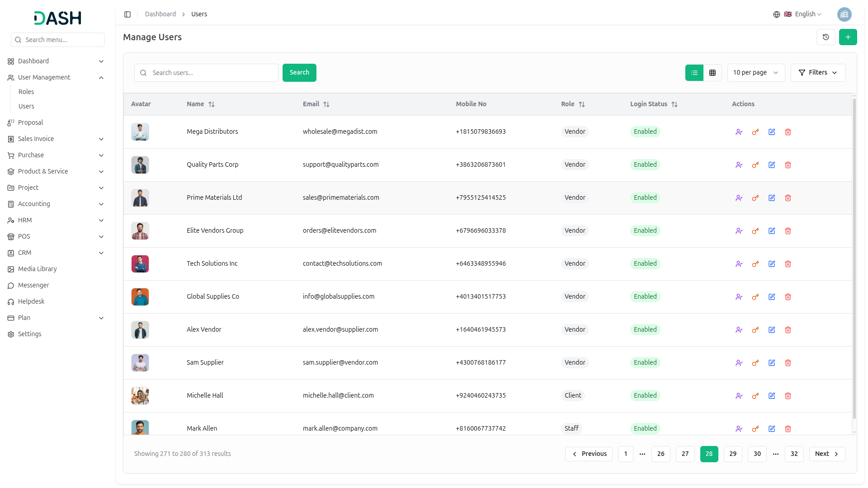868x488 pixels.
Task: Click the green add user plus button
Action: pyautogui.click(x=848, y=37)
